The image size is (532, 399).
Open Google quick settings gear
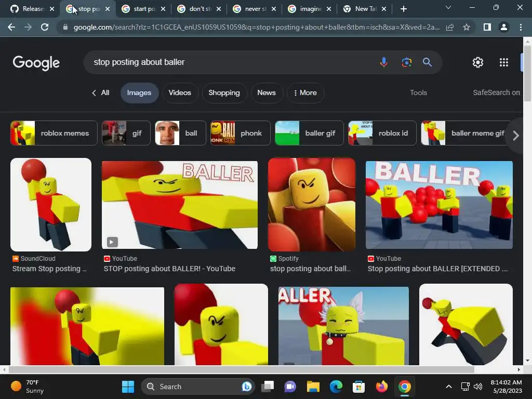(x=478, y=62)
